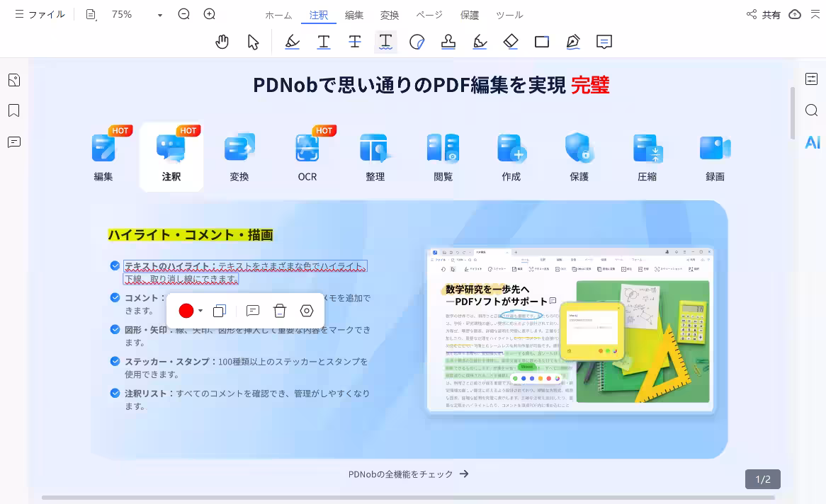
Task: Open annotation color dropdown arrow
Action: point(199,311)
